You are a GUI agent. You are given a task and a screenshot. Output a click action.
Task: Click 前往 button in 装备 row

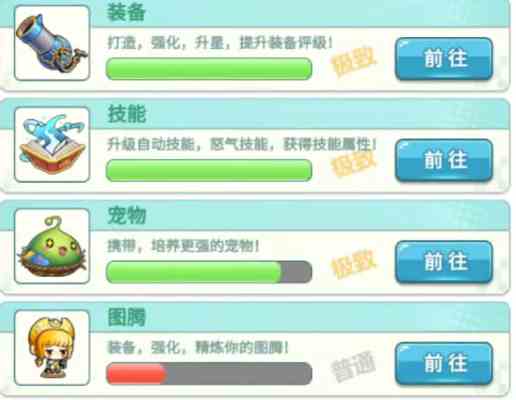point(444,59)
